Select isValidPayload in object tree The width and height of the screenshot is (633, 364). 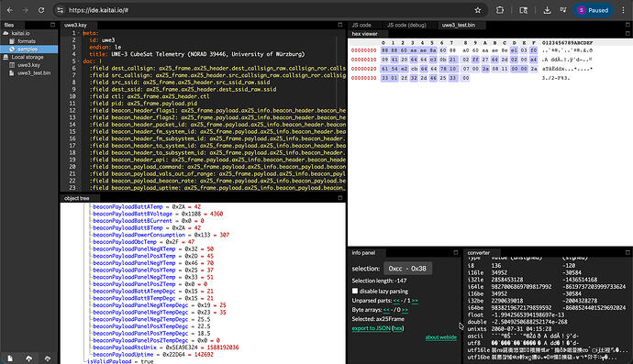[x=109, y=361]
